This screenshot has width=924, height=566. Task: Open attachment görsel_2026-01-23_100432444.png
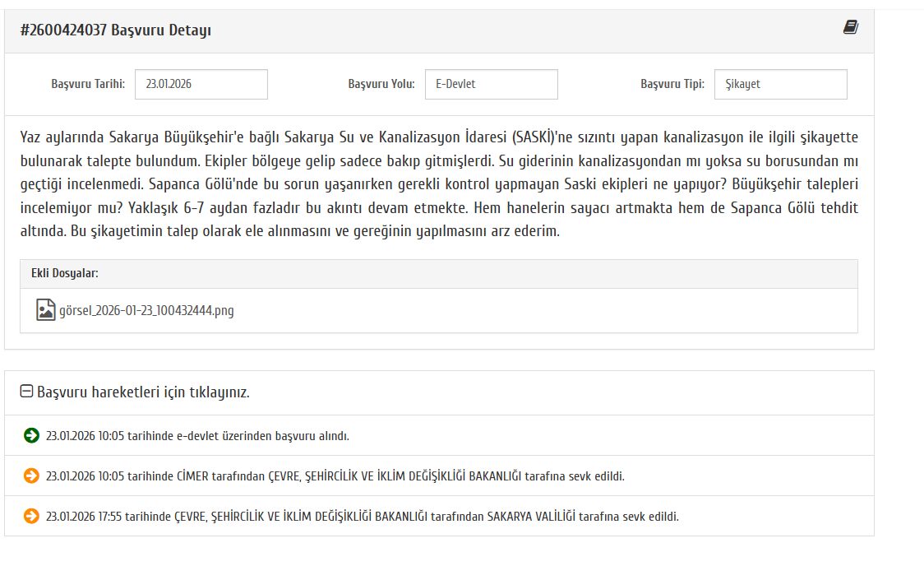[146, 311]
